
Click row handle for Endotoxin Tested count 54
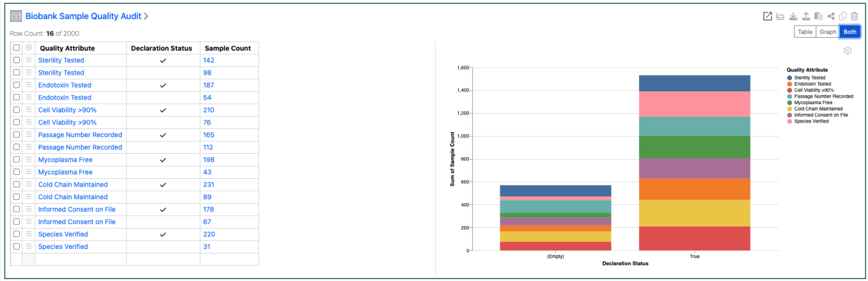pyautogui.click(x=29, y=98)
